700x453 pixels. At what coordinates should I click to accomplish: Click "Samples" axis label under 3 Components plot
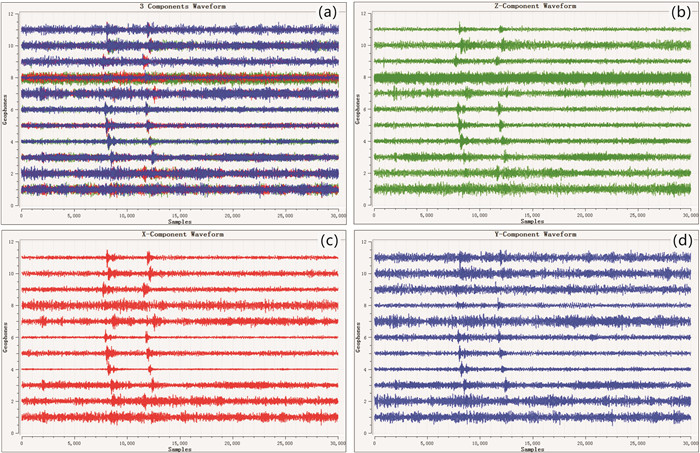click(x=179, y=221)
